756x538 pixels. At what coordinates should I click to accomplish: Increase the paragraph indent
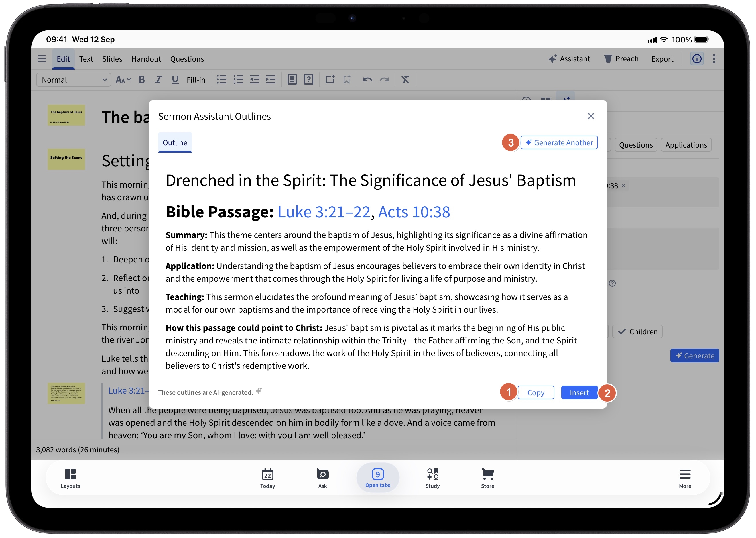coord(271,80)
